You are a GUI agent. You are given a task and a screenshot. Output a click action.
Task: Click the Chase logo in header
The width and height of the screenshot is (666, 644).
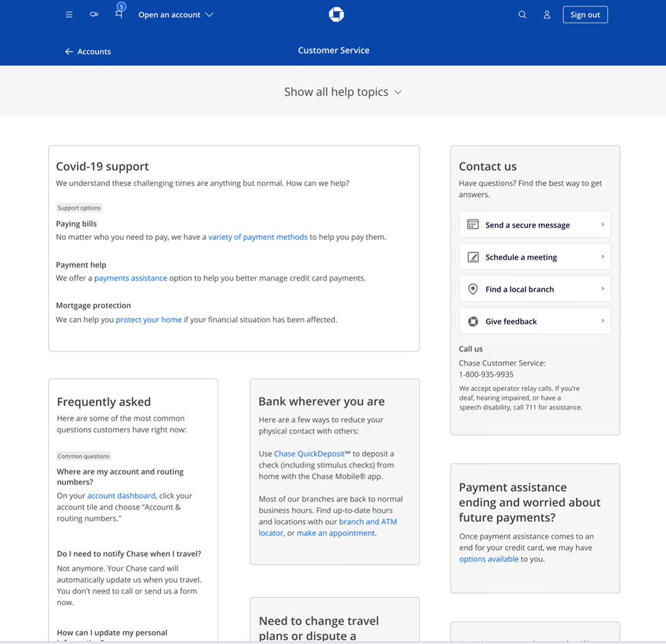pos(336,14)
